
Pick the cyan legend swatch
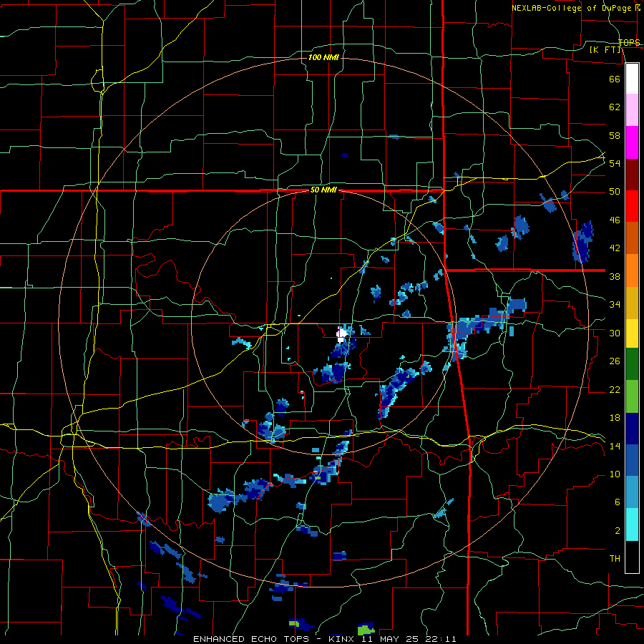pyautogui.click(x=632, y=525)
